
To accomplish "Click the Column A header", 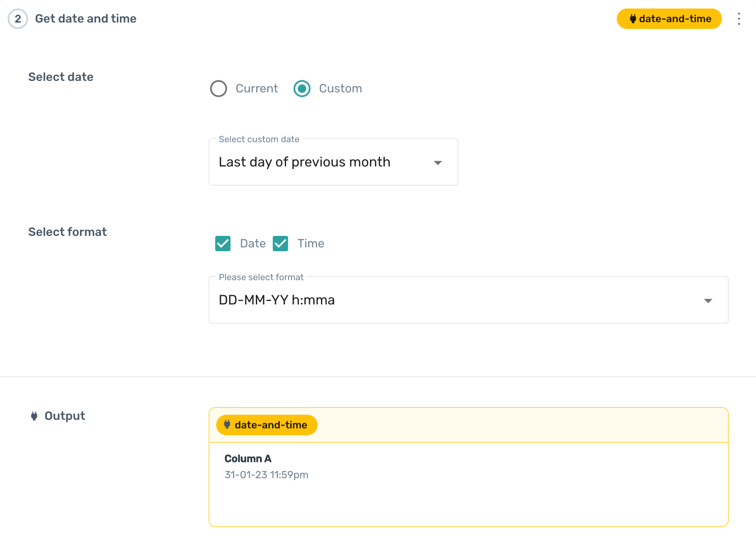I will pyautogui.click(x=248, y=459).
